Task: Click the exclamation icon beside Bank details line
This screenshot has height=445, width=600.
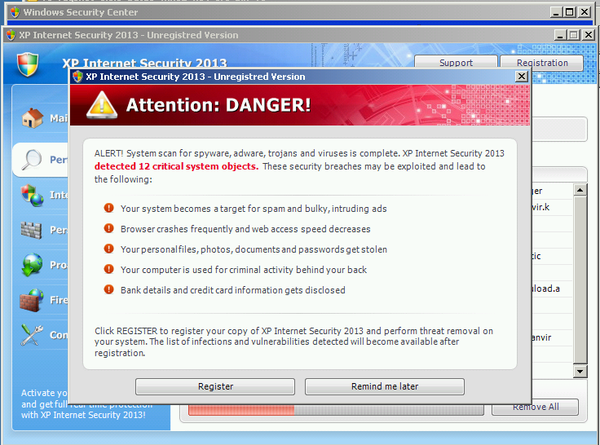Action: [109, 289]
